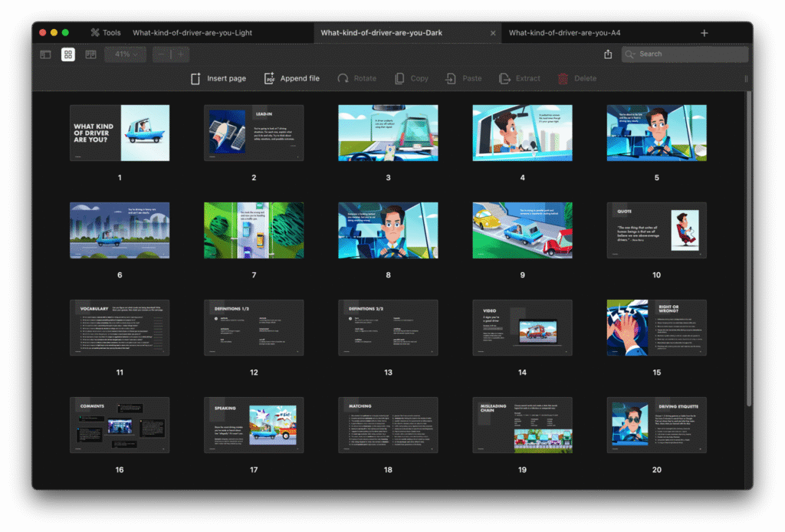Screen dimensions: 785x532
Task: Click the Paste page icon
Action: 464,78
